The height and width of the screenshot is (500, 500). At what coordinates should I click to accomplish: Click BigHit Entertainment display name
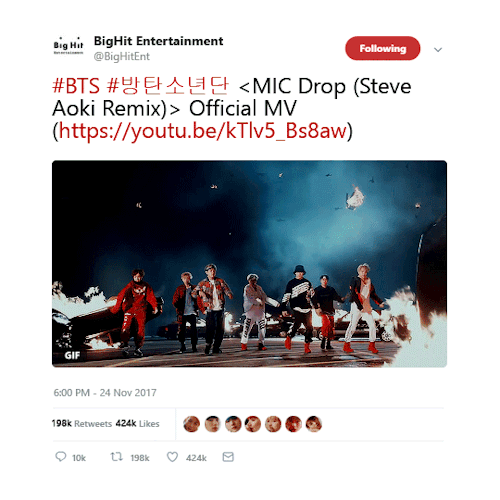point(158,41)
